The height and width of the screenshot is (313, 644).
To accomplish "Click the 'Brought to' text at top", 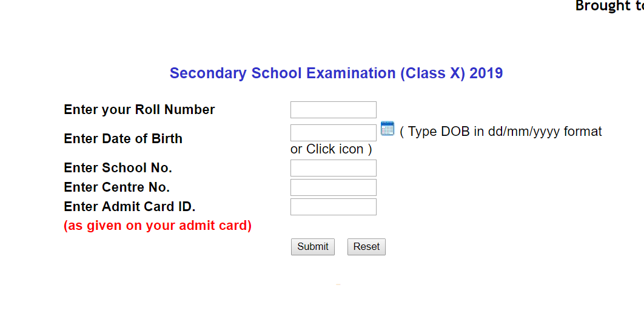I will point(608,6).
